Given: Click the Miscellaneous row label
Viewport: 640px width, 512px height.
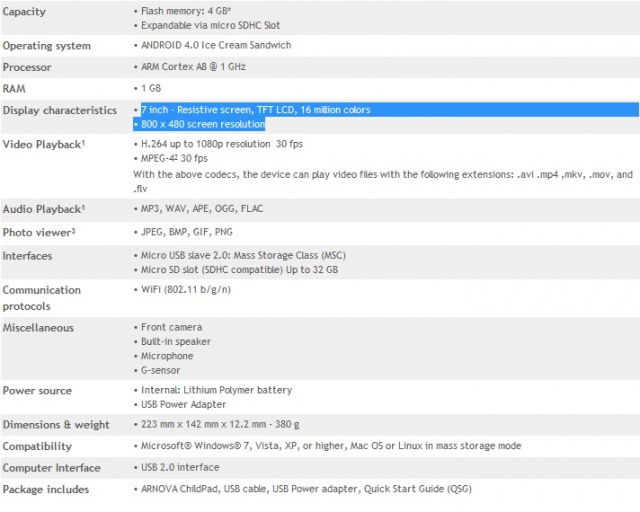Looking at the screenshot, I should point(38,327).
